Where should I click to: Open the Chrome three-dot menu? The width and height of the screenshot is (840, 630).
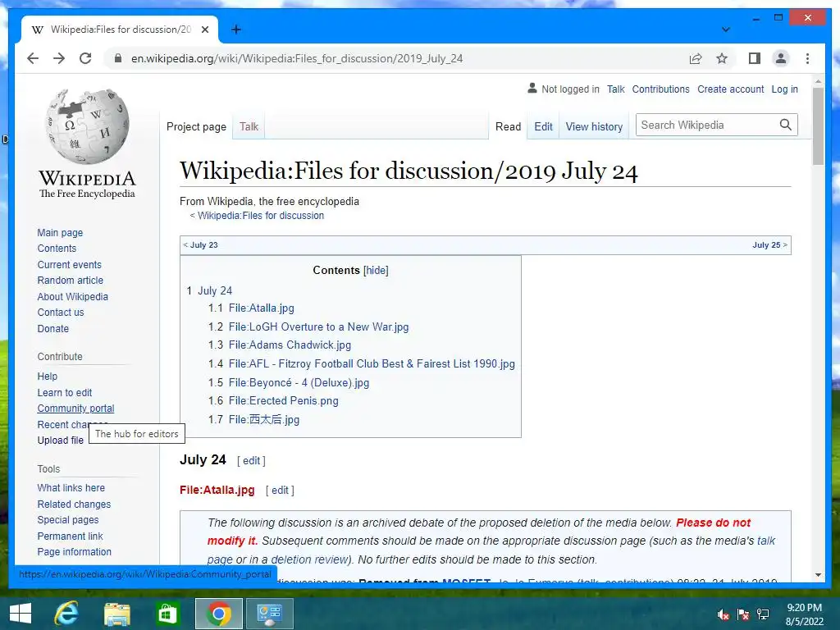click(x=807, y=58)
